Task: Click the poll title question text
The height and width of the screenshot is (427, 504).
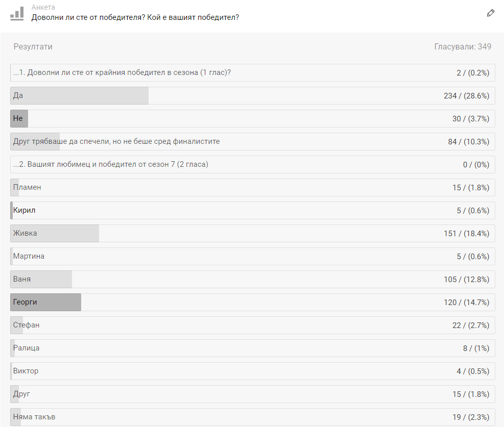Action: pos(135,17)
